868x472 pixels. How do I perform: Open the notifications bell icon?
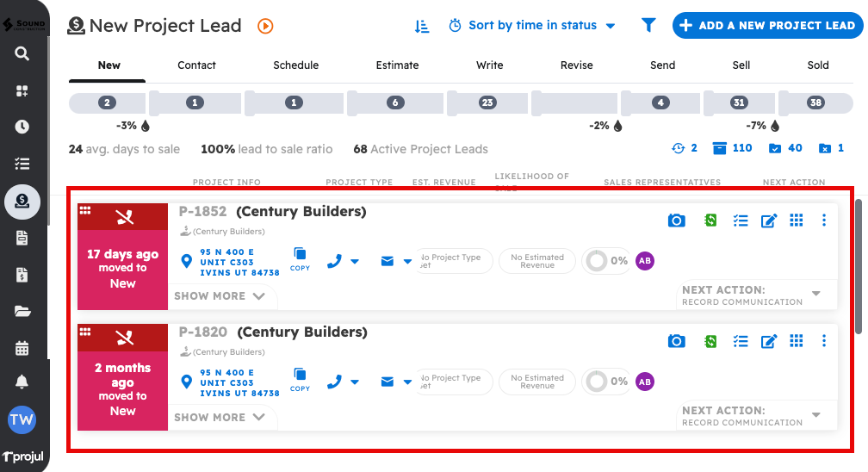[x=22, y=382]
